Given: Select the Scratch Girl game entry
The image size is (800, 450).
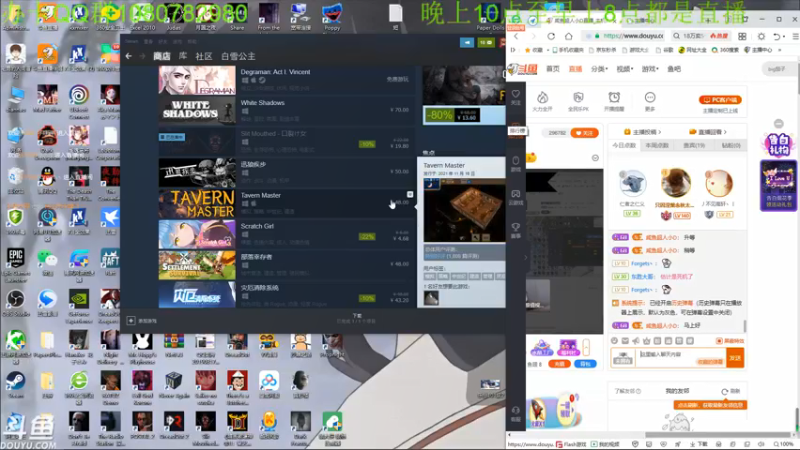Looking at the screenshot, I should 286,234.
